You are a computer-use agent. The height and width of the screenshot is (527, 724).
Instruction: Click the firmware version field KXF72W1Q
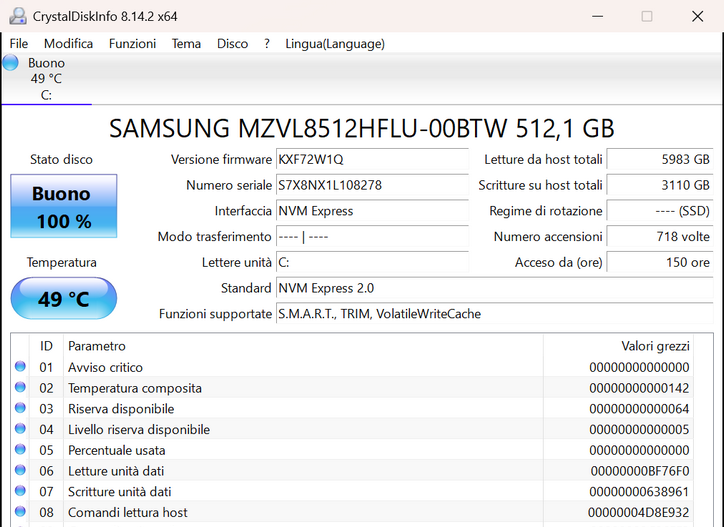pyautogui.click(x=372, y=160)
